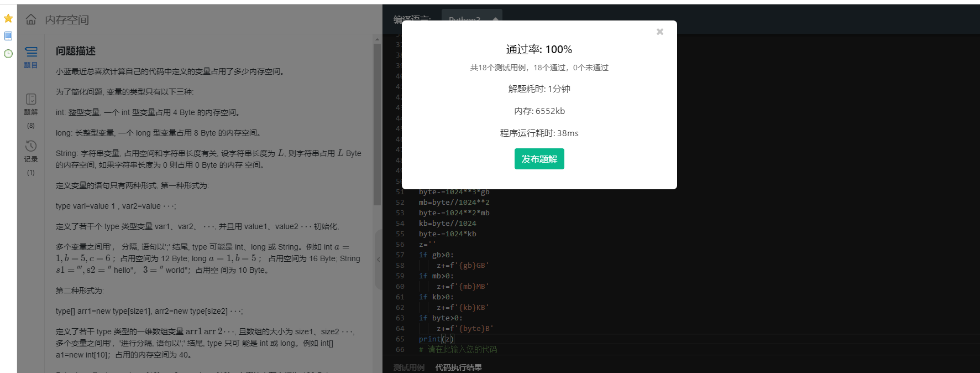
Task: Click the 通过率: 100% text
Action: tap(539, 49)
